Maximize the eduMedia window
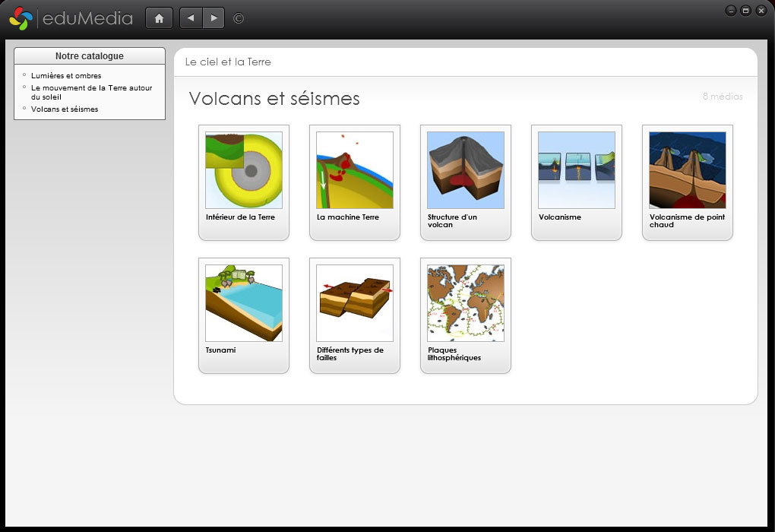Image resolution: width=775 pixels, height=532 pixels. tap(745, 11)
